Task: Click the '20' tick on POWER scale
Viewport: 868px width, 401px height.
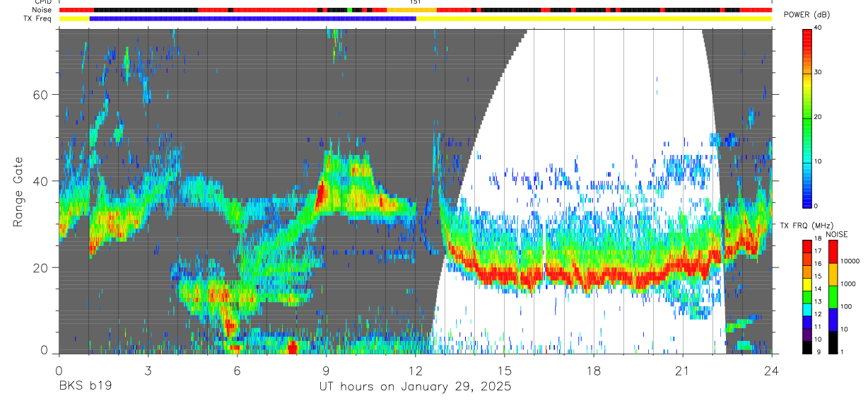Action: tap(818, 117)
